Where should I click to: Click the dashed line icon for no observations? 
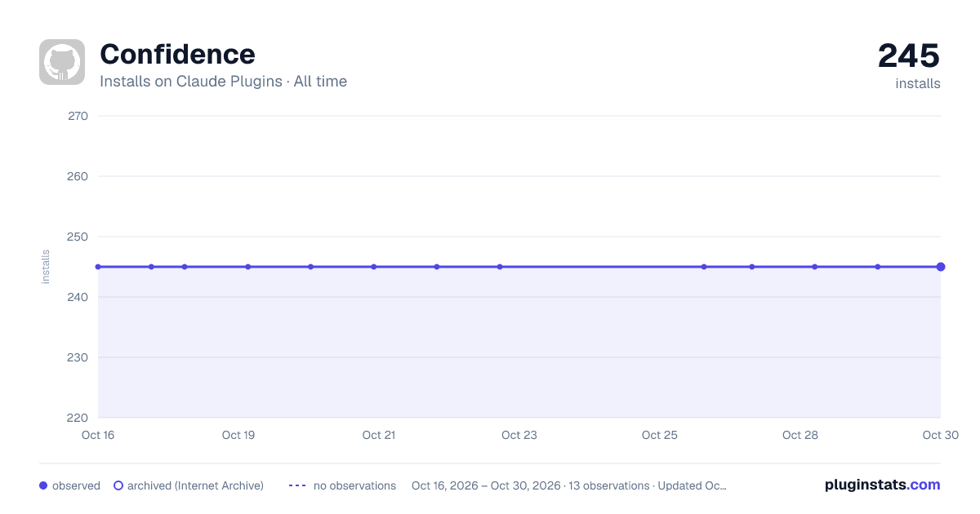[297, 485]
